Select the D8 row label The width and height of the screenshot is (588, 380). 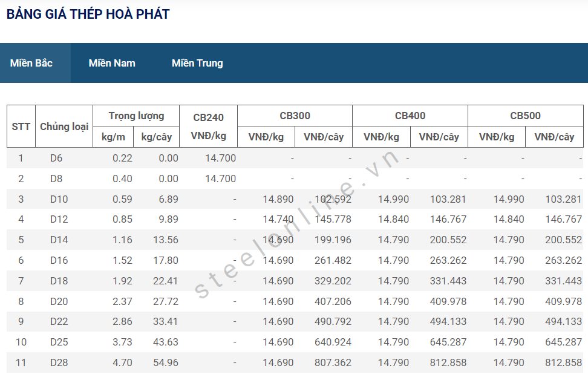56,179
